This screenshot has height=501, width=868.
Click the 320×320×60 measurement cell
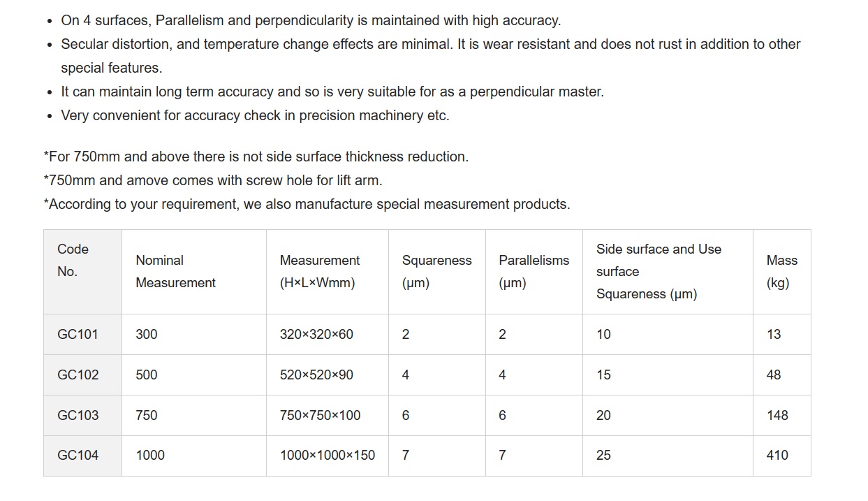click(x=316, y=334)
